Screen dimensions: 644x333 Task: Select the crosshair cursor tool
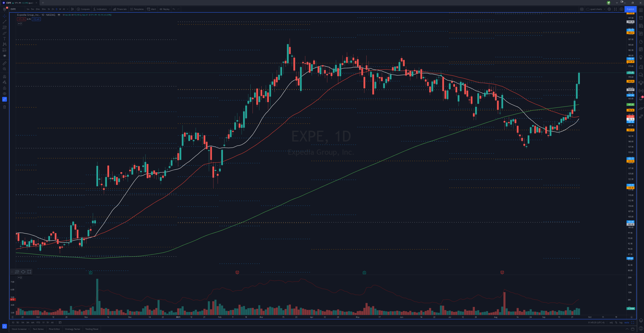(4, 16)
